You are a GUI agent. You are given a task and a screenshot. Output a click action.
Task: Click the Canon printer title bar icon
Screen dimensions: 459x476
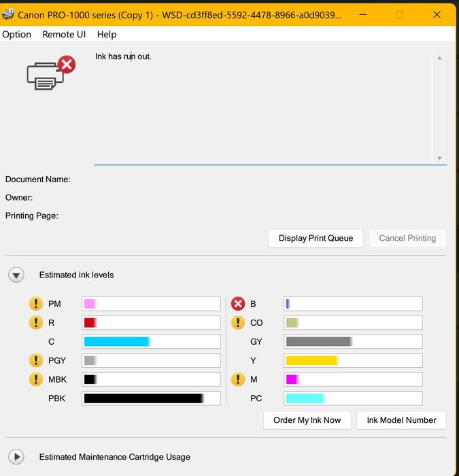click(x=7, y=14)
